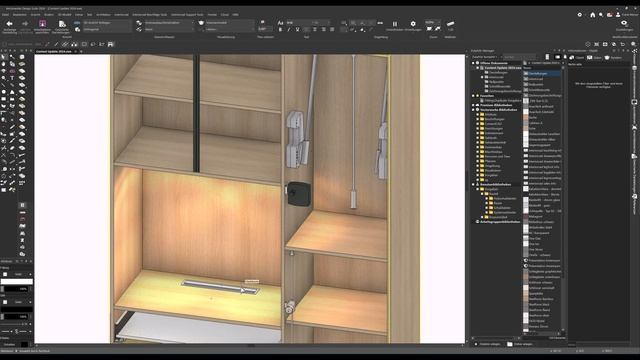Screen dimensions: 640x360
Task: Click the ruler scale icon in the ribbon
Action: click(450, 24)
